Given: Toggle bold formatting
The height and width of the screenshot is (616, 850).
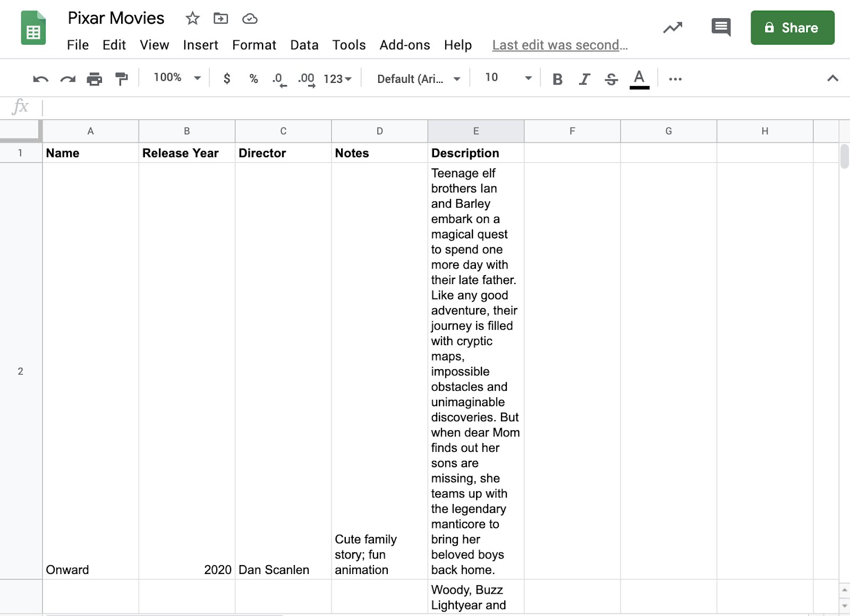Looking at the screenshot, I should click(557, 79).
